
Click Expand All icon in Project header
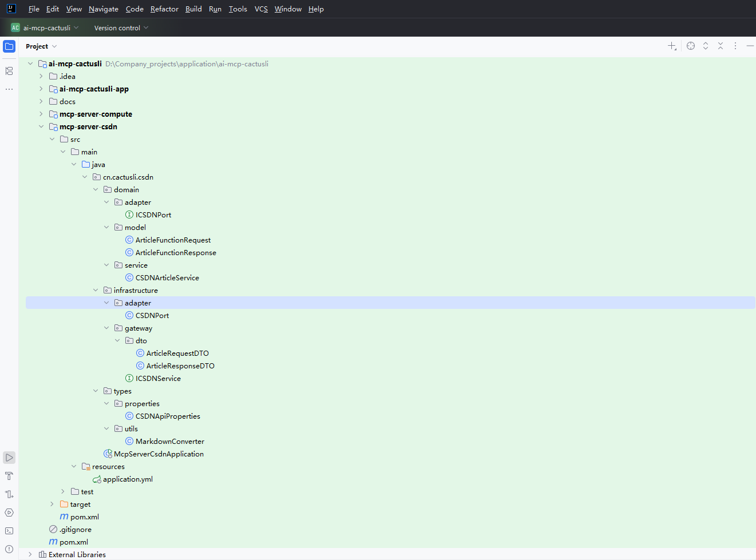tap(706, 46)
